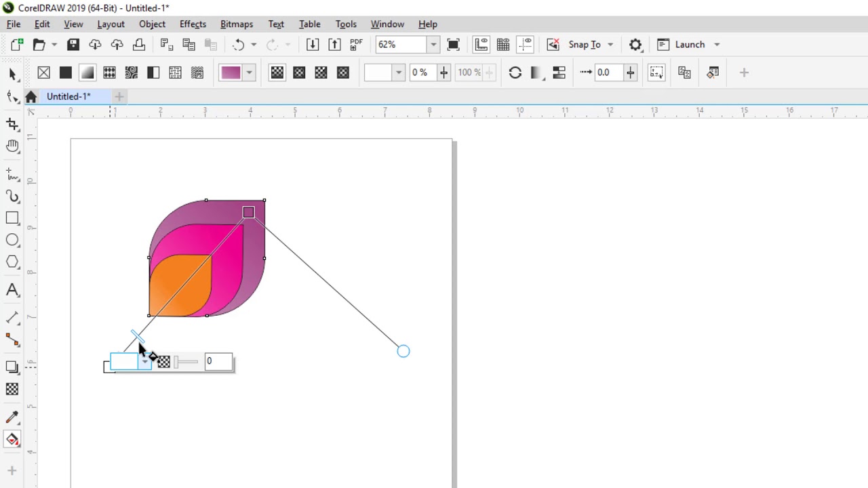Create a new document

coord(17,45)
